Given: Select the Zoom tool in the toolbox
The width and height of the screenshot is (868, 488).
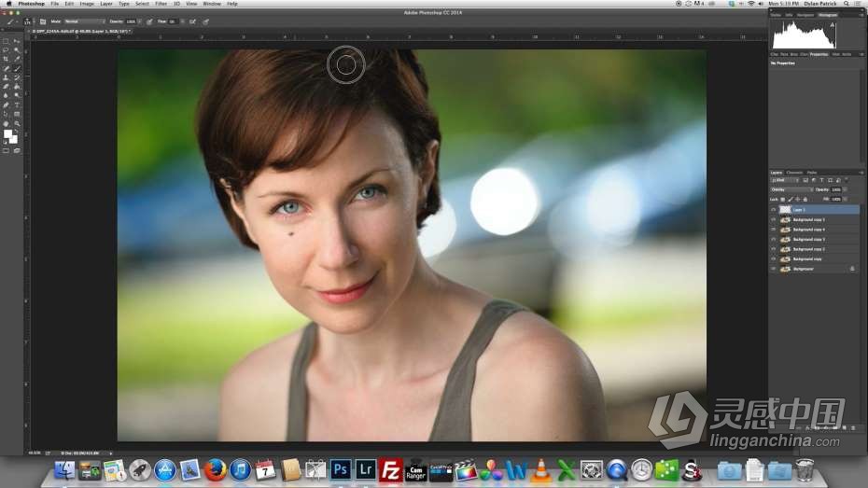Looking at the screenshot, I should click(x=17, y=124).
